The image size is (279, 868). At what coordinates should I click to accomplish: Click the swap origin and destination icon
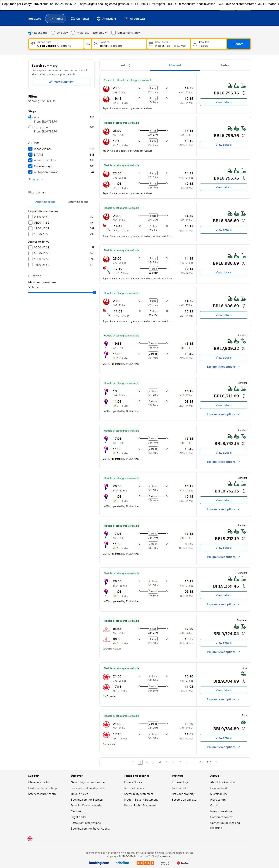point(88,44)
